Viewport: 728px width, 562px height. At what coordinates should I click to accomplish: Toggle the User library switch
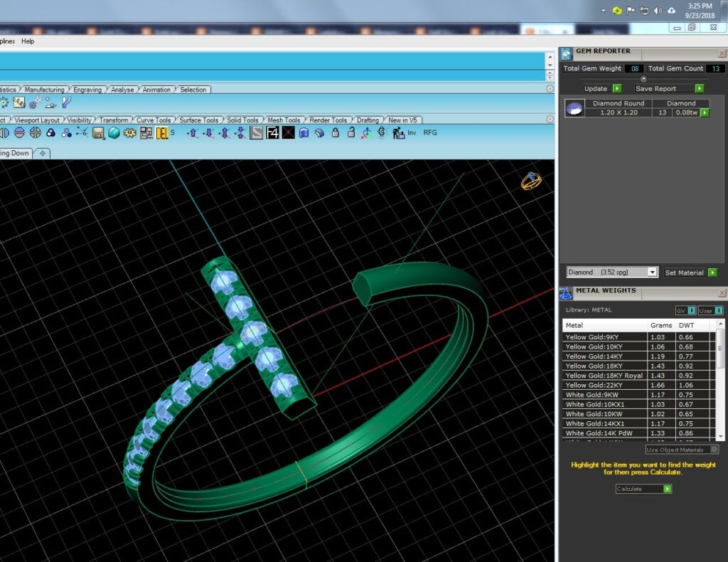[710, 310]
